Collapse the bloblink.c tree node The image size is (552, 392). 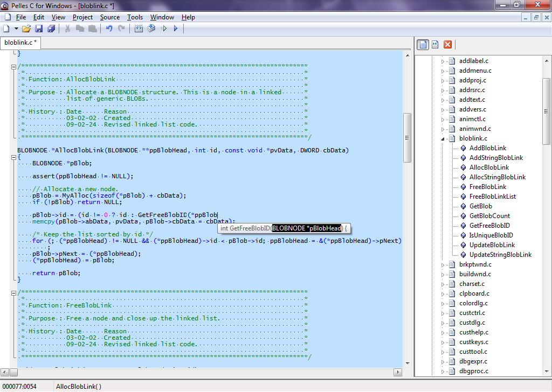pyautogui.click(x=443, y=138)
